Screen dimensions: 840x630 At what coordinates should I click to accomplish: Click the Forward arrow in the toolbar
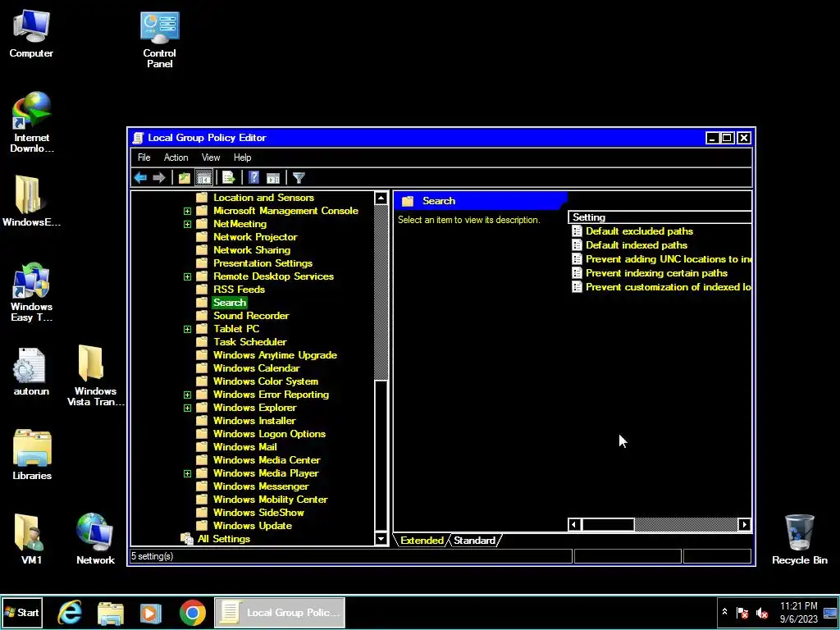coord(158,178)
